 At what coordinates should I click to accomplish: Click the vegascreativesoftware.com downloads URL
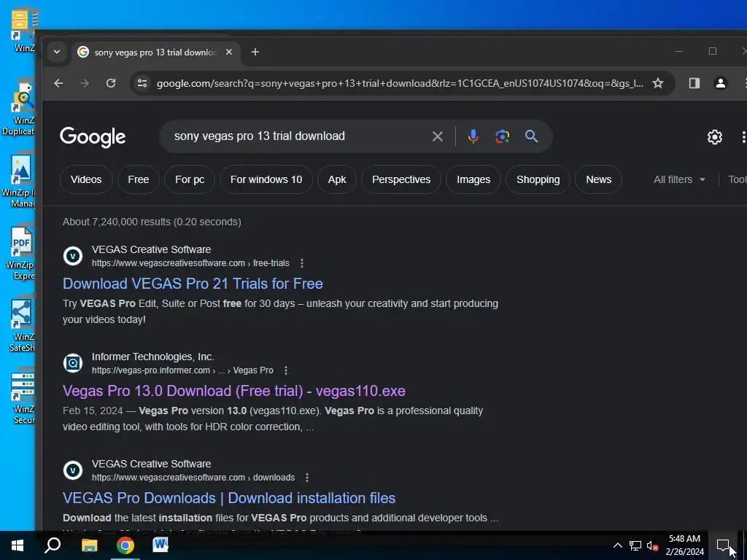click(193, 478)
